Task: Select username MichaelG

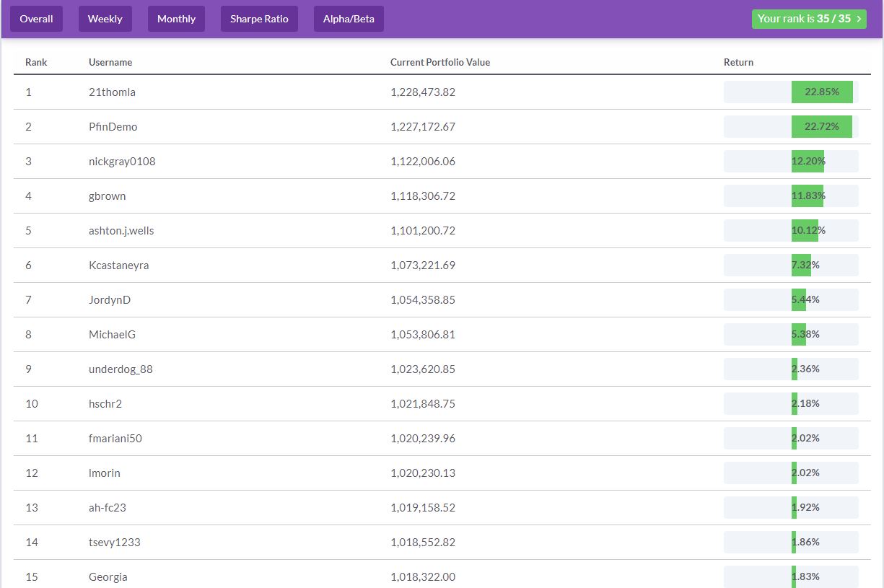Action: (112, 335)
